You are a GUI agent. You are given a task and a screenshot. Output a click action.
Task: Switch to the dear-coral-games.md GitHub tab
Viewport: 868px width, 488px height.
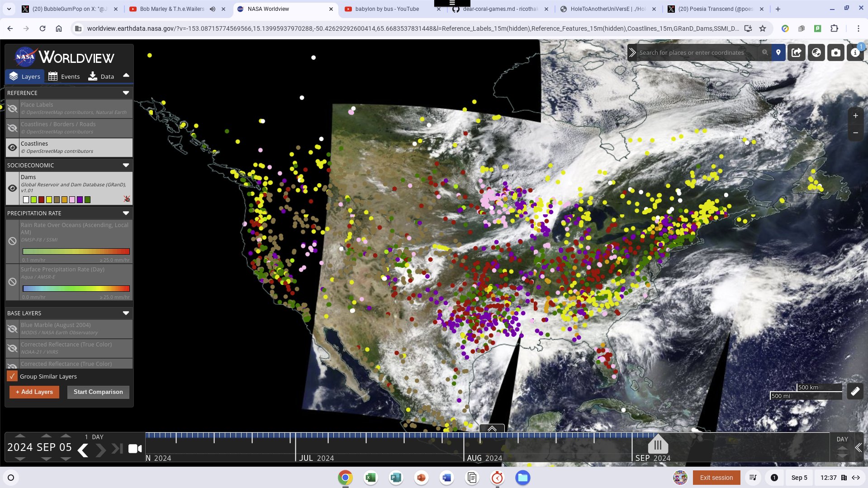pyautogui.click(x=500, y=9)
